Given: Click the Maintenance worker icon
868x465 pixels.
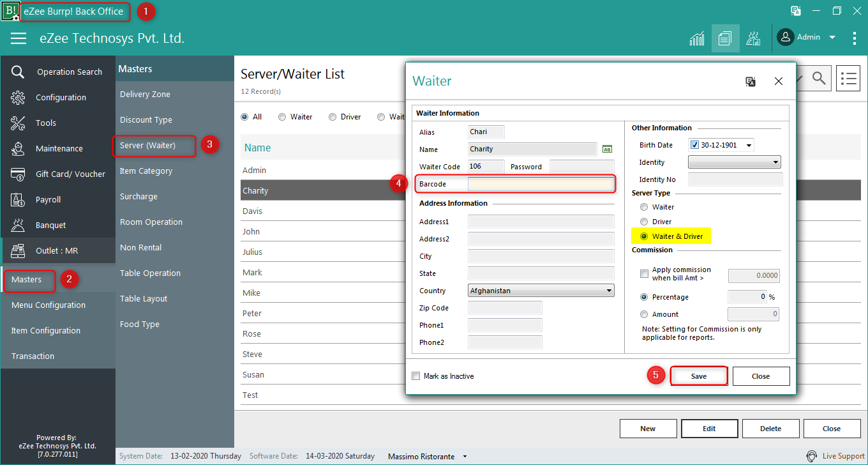Looking at the screenshot, I should (18, 148).
